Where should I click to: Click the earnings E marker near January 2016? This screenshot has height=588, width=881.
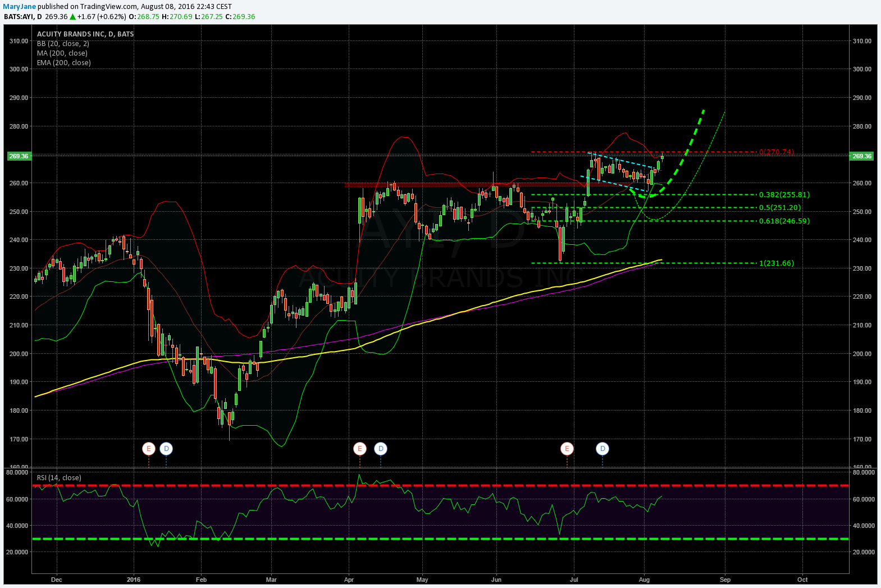coord(149,448)
